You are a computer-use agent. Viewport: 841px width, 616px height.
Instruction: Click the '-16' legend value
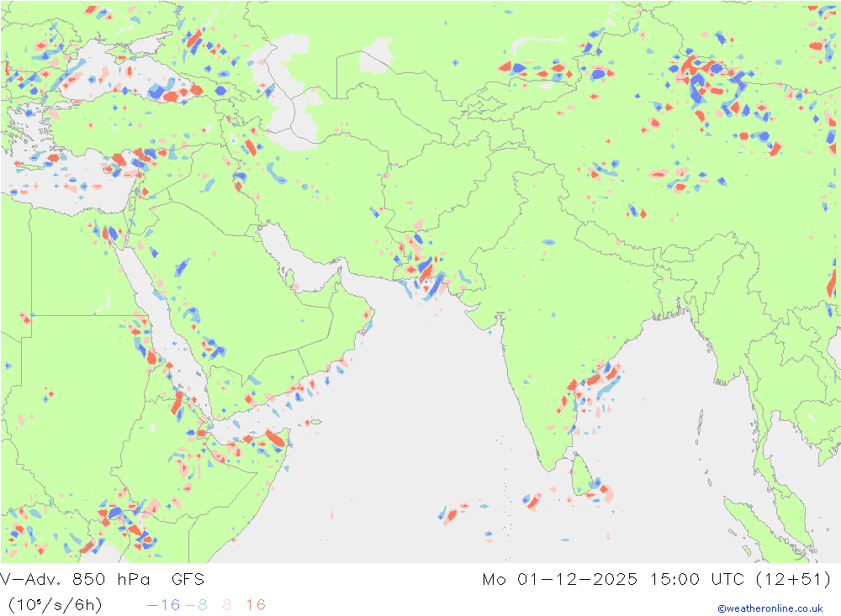point(164,605)
